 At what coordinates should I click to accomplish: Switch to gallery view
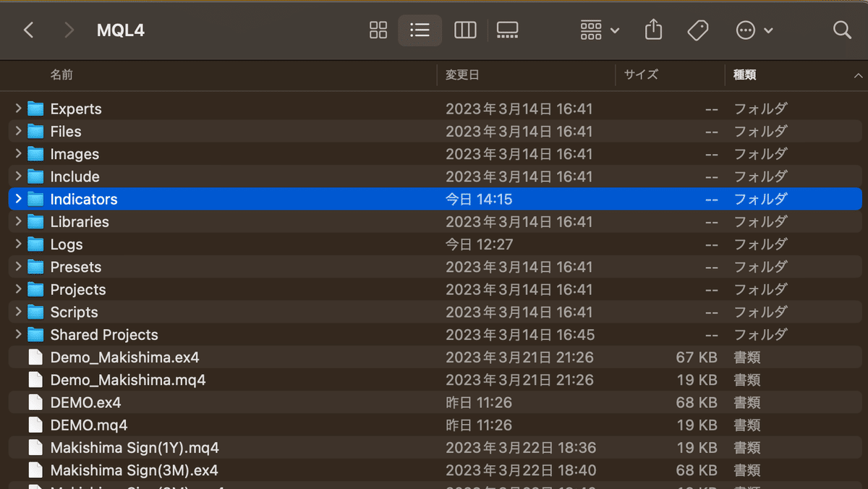click(507, 30)
